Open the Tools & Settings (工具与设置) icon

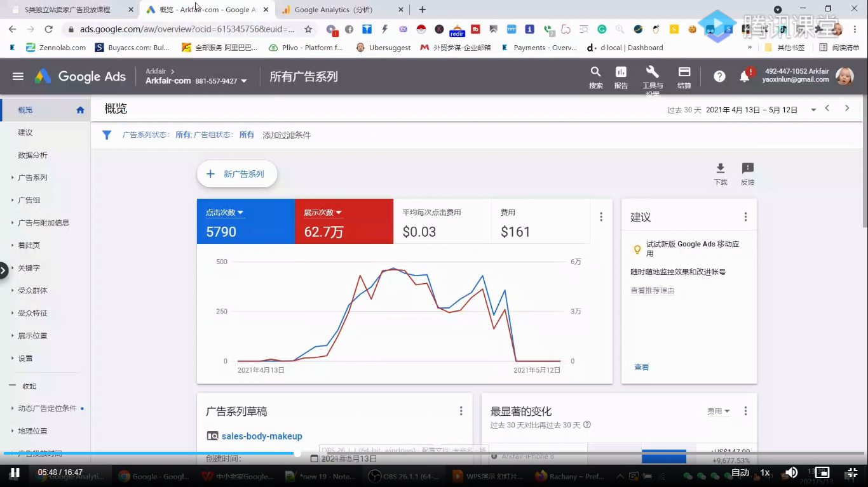pos(652,77)
